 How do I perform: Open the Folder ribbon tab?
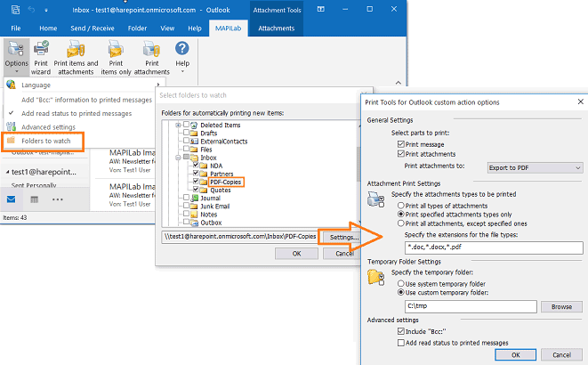click(x=137, y=28)
